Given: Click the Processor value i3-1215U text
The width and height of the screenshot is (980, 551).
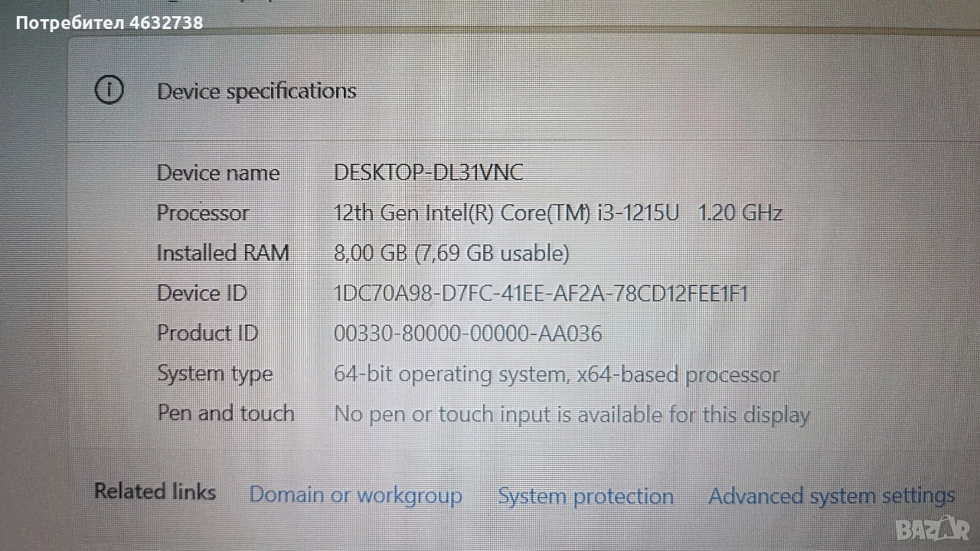Looking at the screenshot, I should [x=557, y=213].
